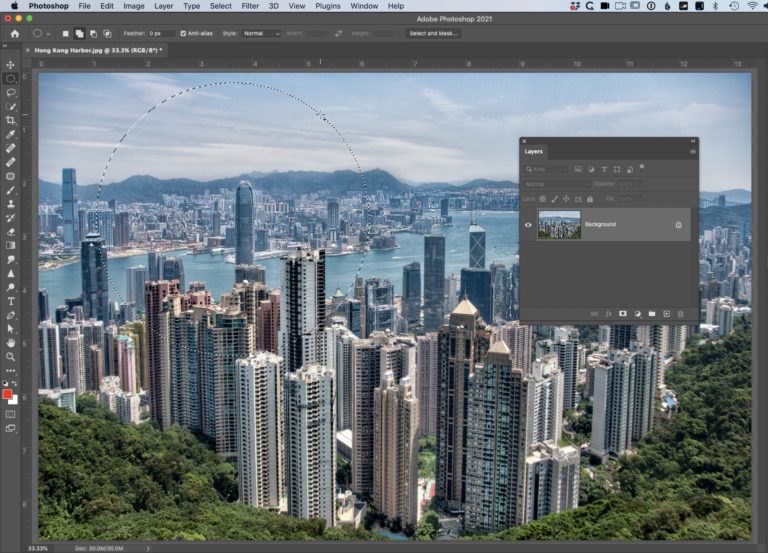This screenshot has width=768, height=553.
Task: Toggle the Anti-alias checkbox
Action: click(183, 33)
